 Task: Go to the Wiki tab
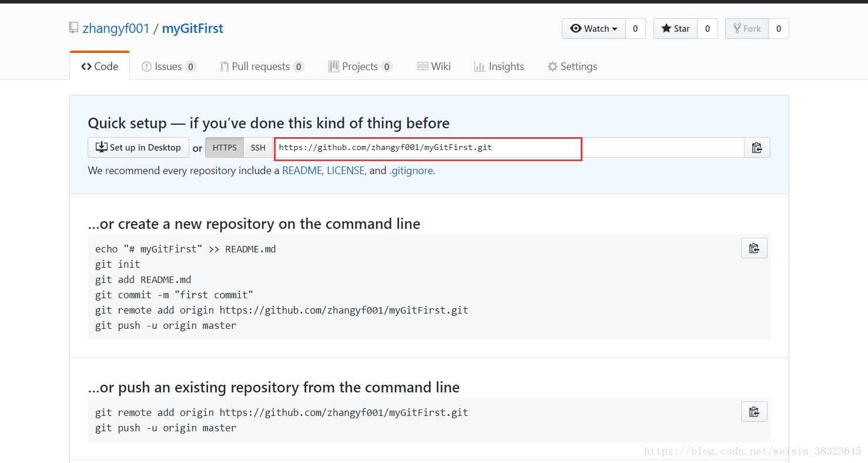coord(434,66)
